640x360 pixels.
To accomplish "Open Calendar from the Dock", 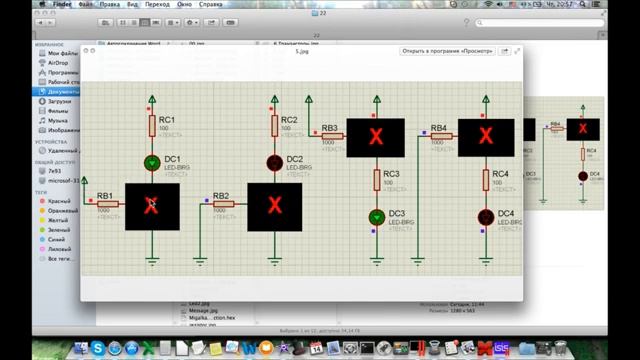I will pos(316,348).
